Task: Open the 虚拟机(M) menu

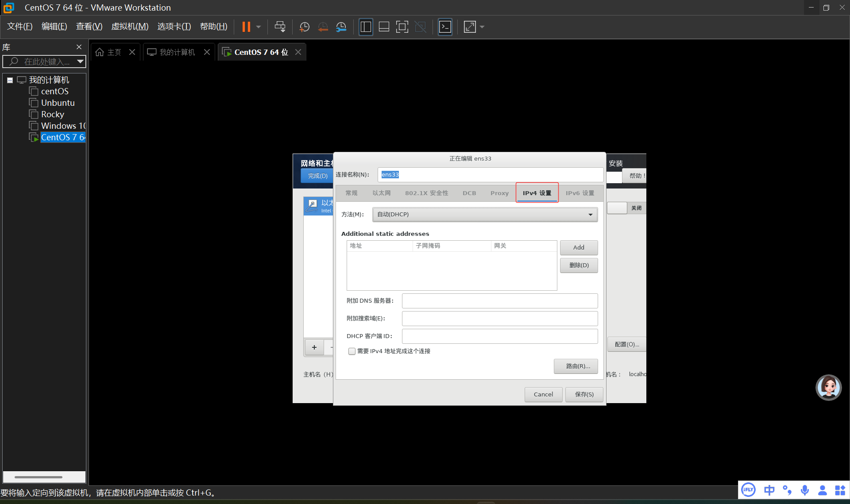Action: [130, 27]
